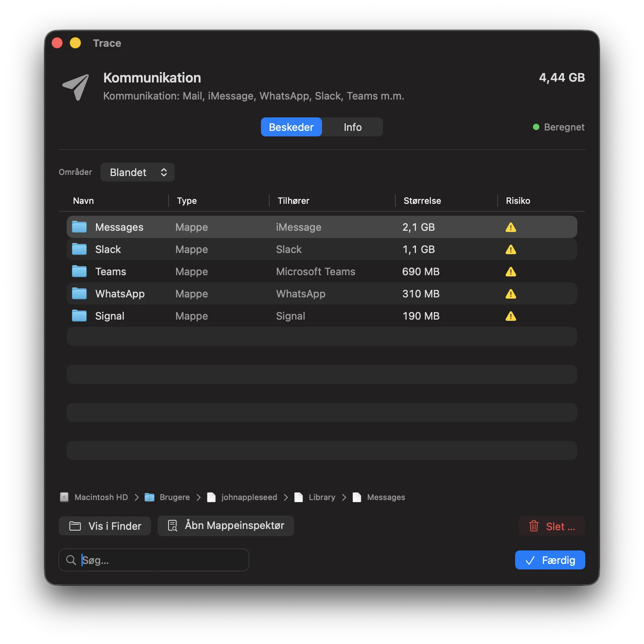Click the Brugere folder icon in path
The width and height of the screenshot is (644, 644).
click(x=149, y=497)
